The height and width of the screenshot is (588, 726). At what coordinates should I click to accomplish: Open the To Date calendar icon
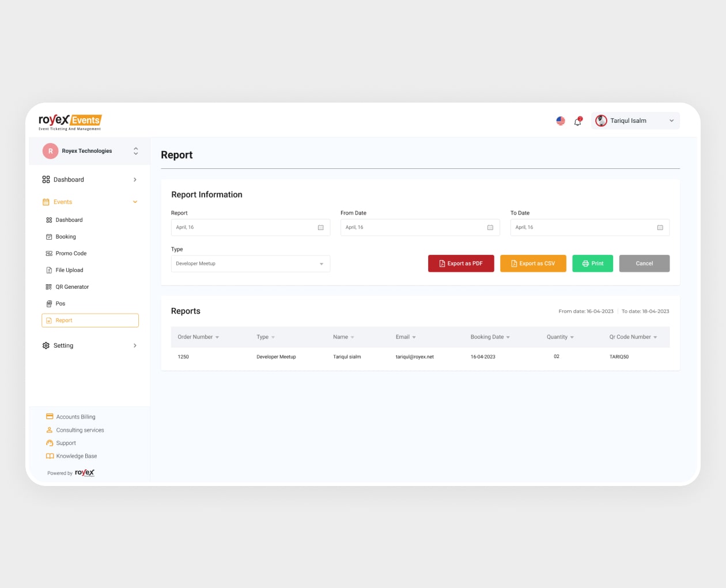tap(660, 228)
